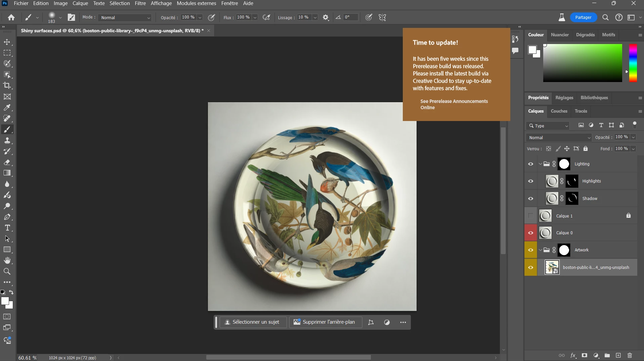Select the Crop tool
The height and width of the screenshot is (361, 644).
click(x=7, y=85)
